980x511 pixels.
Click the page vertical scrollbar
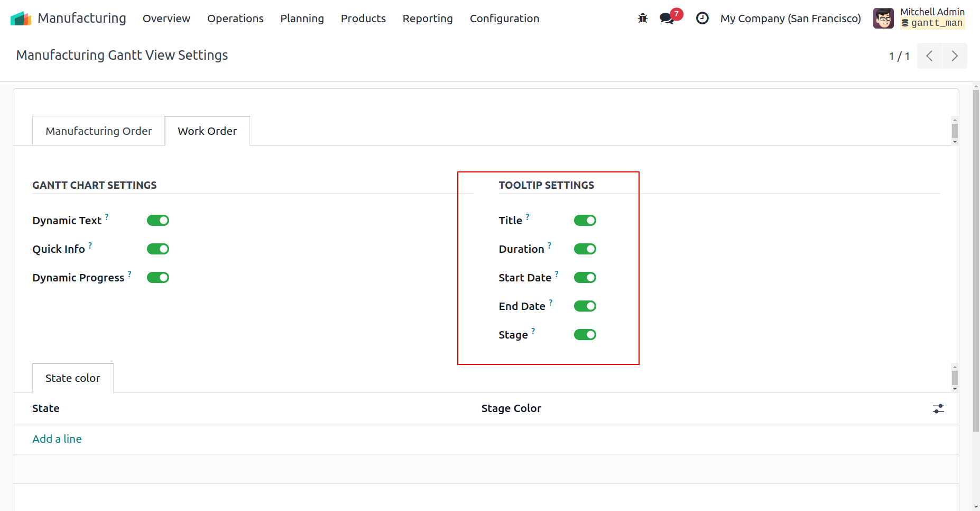point(976,264)
